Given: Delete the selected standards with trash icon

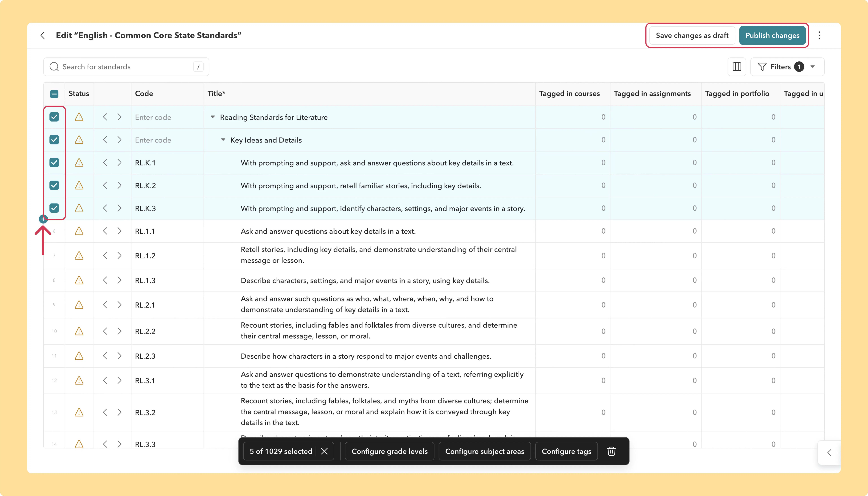Looking at the screenshot, I should click(611, 451).
